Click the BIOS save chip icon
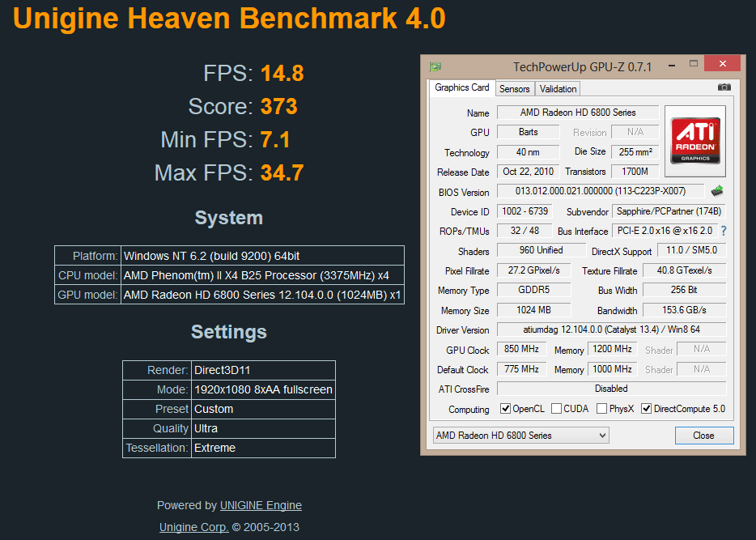 717,191
